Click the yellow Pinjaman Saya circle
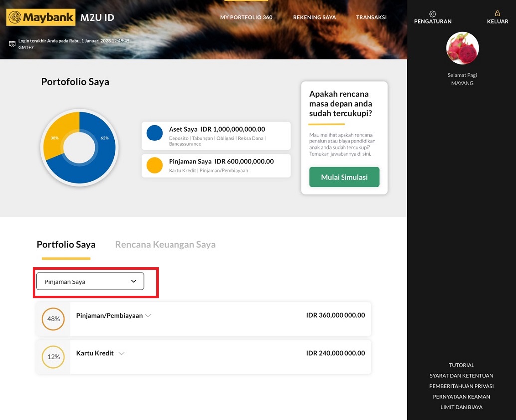This screenshot has height=420, width=516. [x=155, y=165]
